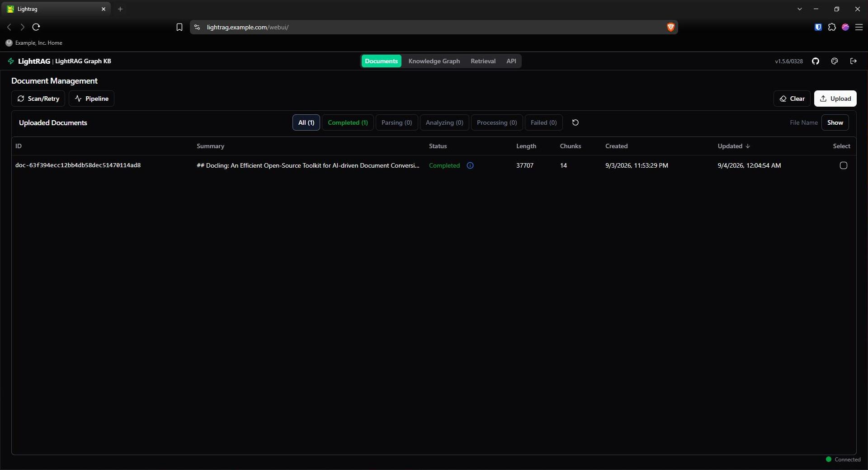Click the Upload button

[835, 99]
